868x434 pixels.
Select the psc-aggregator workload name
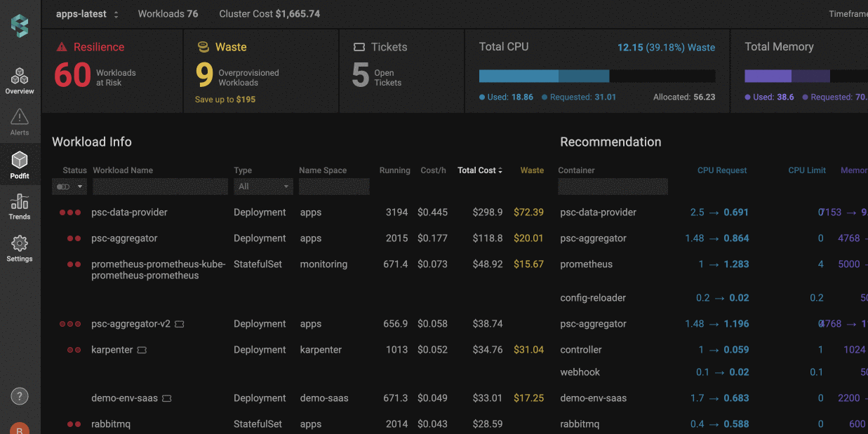click(x=124, y=238)
